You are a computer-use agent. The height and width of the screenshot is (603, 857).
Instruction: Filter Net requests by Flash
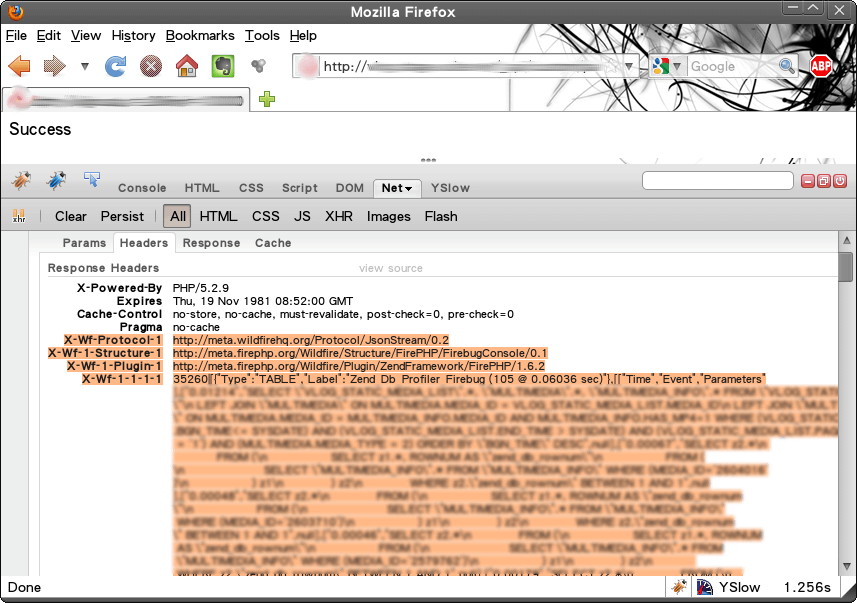pos(441,216)
